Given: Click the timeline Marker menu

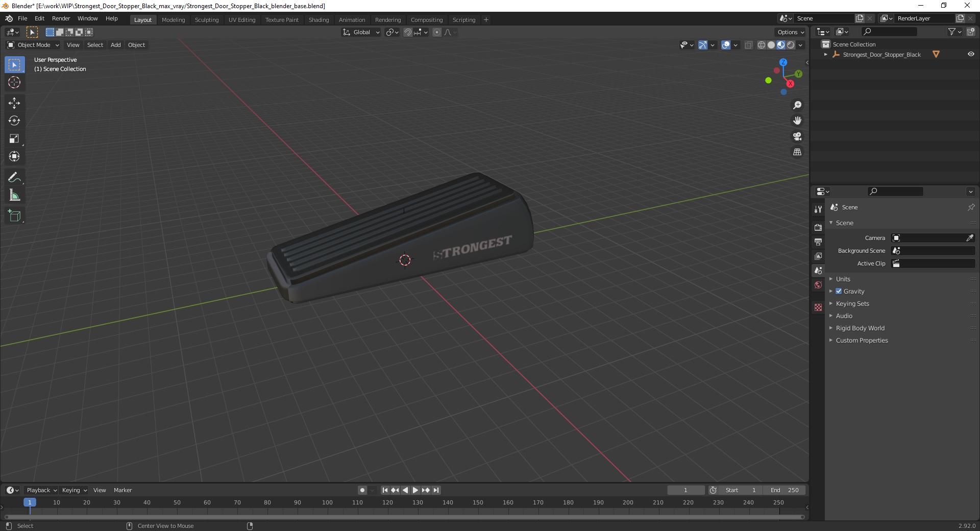Looking at the screenshot, I should pos(122,490).
